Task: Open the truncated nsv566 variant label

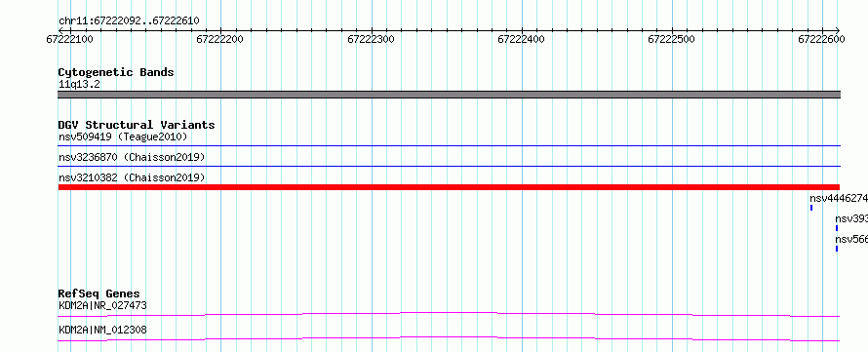Action: (x=851, y=239)
